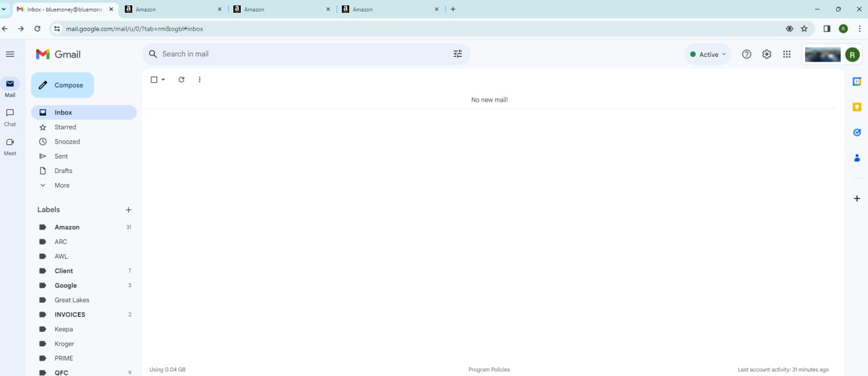This screenshot has height=376, width=868.
Task: Open the select dropdown arrow beside checkbox
Action: coord(163,80)
